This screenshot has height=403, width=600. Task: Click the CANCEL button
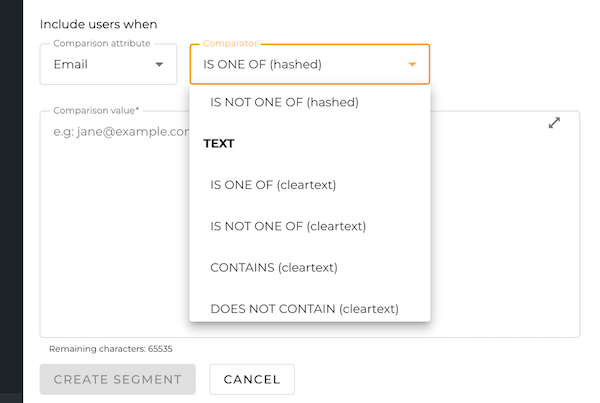pyautogui.click(x=252, y=380)
